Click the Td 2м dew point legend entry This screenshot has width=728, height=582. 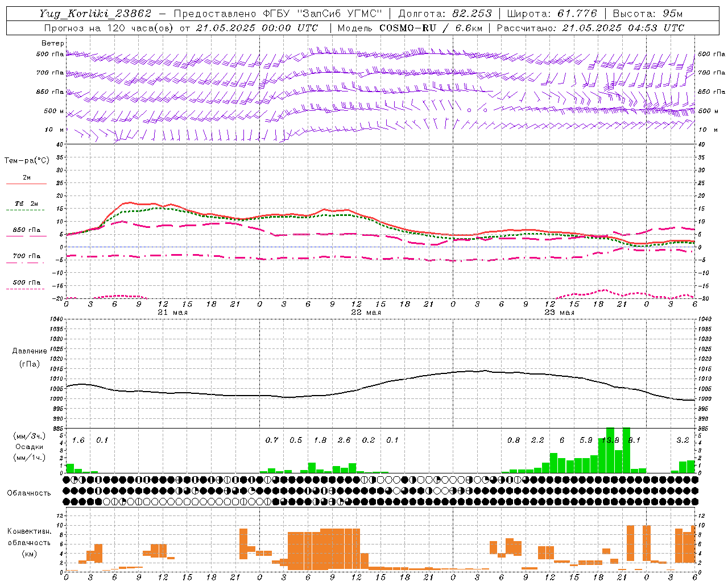point(26,203)
